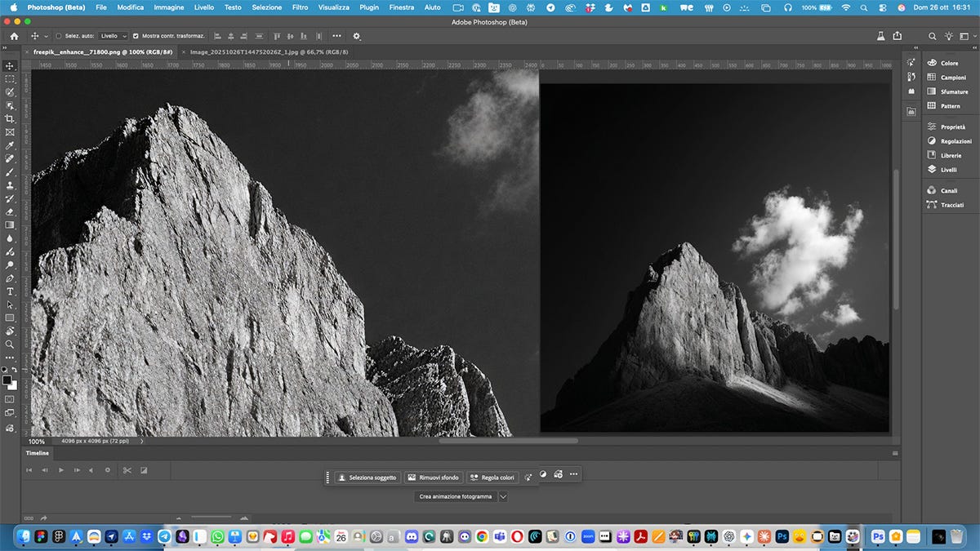Open the Filtro menu
980x551 pixels.
pyautogui.click(x=300, y=7)
